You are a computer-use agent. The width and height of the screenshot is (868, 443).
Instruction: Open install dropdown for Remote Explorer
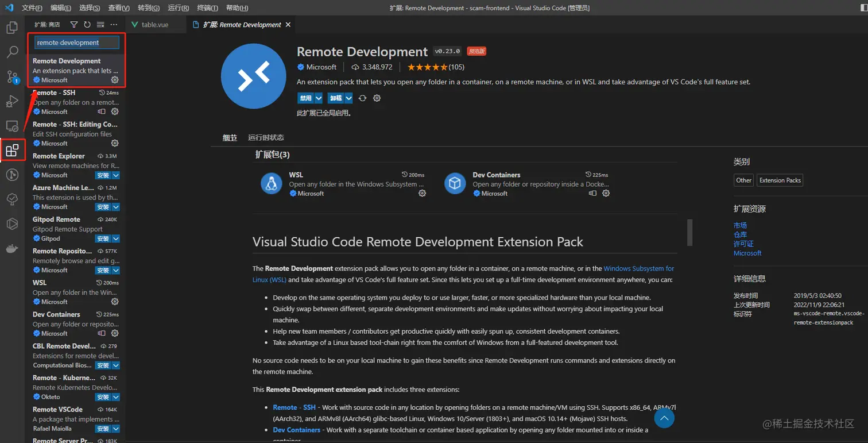pyautogui.click(x=116, y=175)
